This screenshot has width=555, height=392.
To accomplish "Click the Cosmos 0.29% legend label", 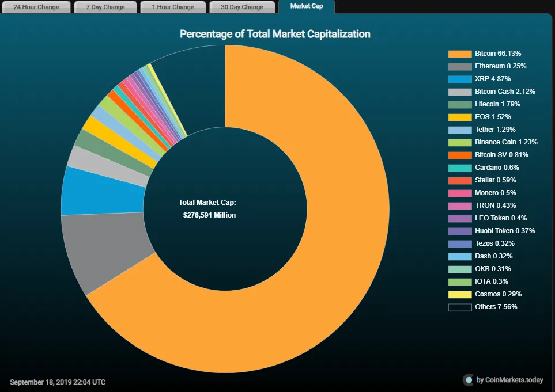I will [x=498, y=294].
